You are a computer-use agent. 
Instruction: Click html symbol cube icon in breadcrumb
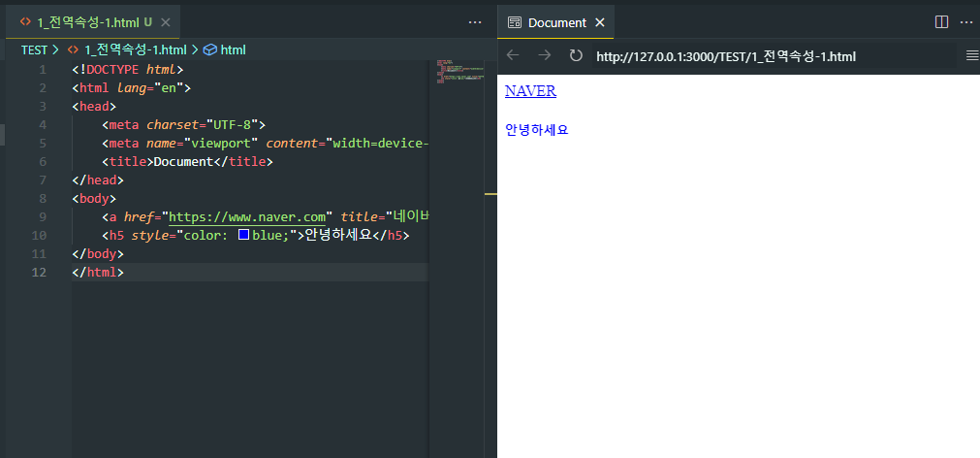[x=210, y=49]
